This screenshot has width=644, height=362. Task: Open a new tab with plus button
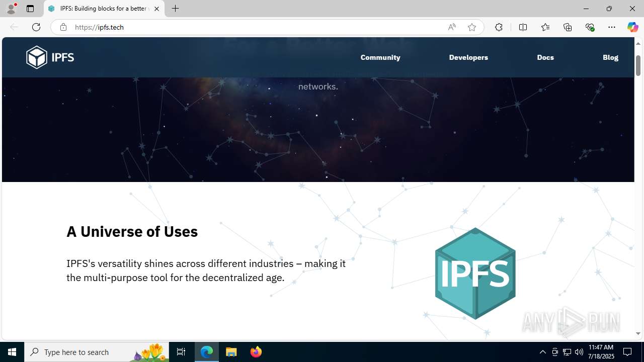tap(175, 9)
